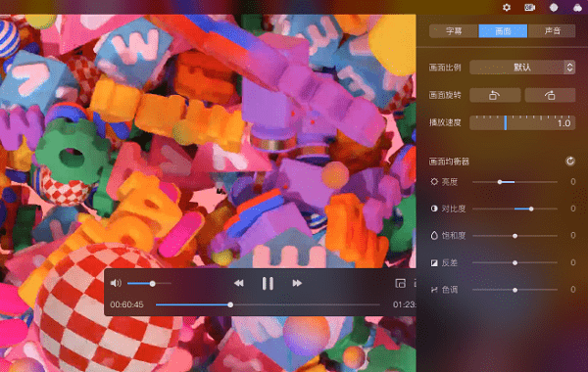Click the 1.0 speed value

click(x=564, y=123)
